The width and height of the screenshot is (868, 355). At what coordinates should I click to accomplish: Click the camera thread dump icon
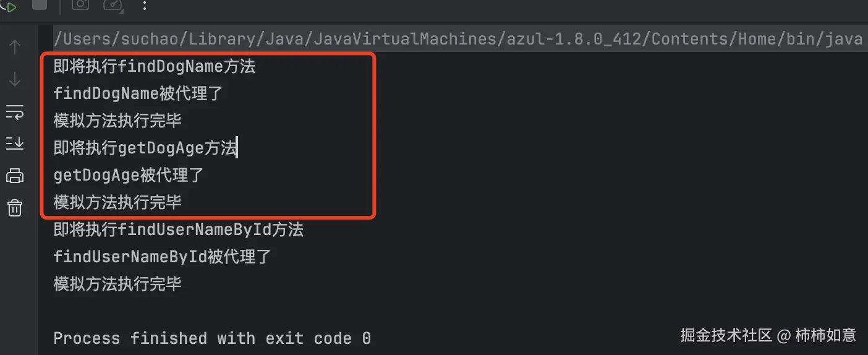(x=80, y=4)
